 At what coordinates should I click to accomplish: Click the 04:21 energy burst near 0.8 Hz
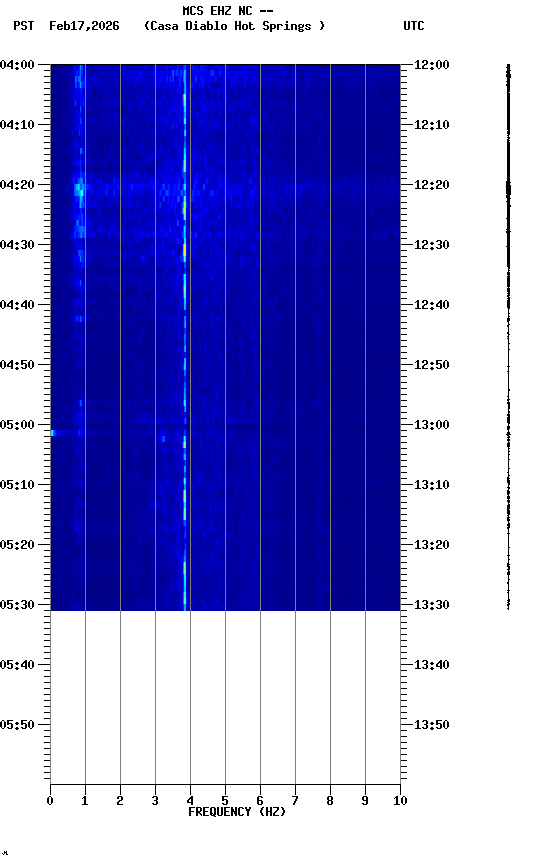79,190
